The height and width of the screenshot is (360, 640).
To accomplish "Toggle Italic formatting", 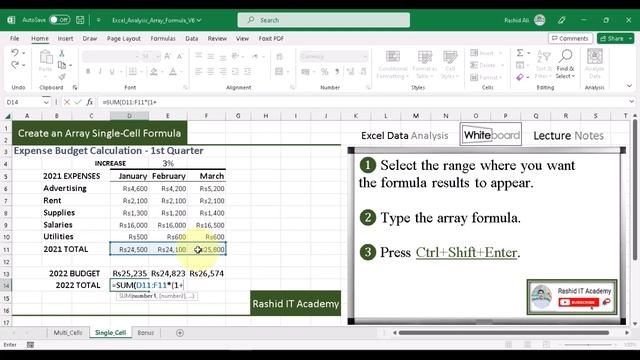I will point(100,71).
